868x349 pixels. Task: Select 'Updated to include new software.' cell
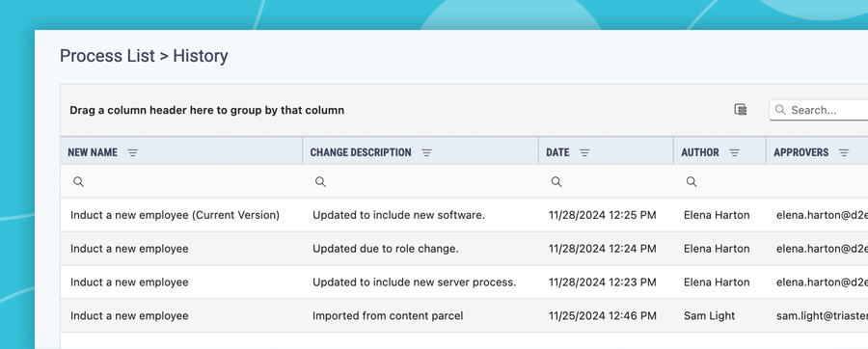click(398, 215)
